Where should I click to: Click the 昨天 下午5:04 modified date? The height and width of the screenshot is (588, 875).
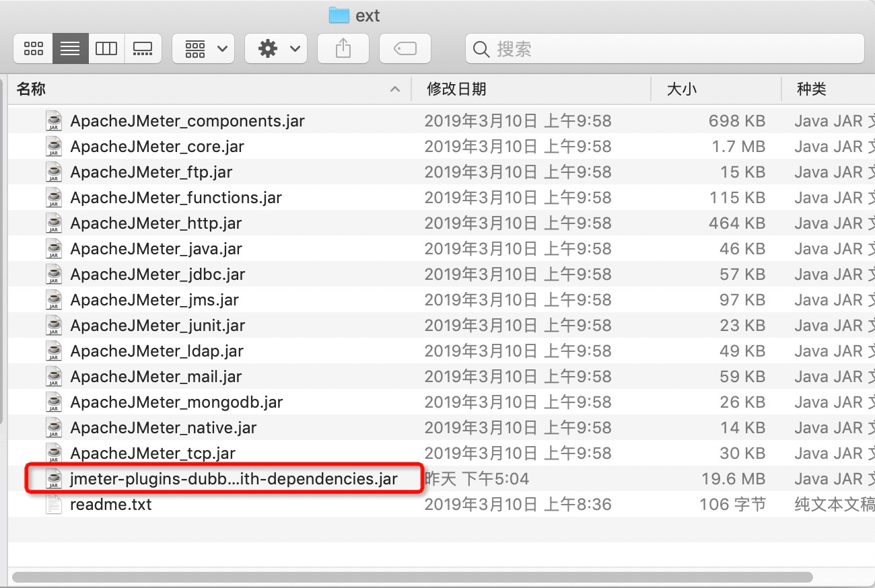coord(477,479)
